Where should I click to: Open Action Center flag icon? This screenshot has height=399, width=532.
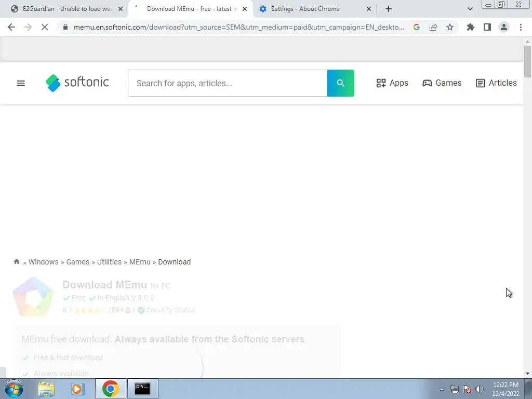[x=467, y=389]
